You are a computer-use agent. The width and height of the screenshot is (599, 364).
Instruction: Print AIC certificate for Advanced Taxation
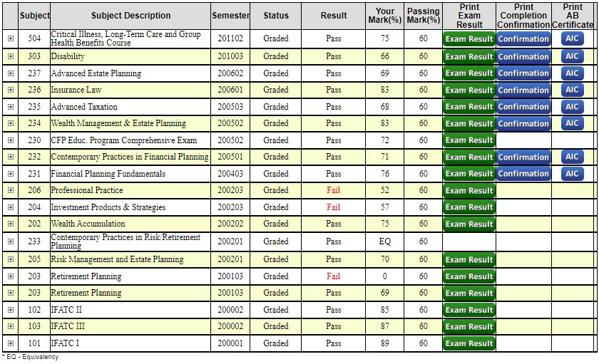click(x=572, y=107)
